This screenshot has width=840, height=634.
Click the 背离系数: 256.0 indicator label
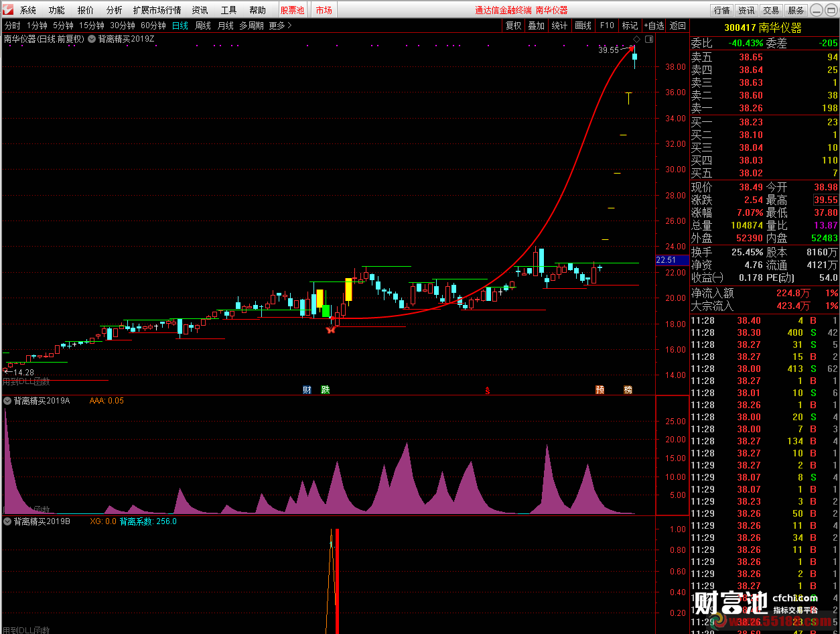click(148, 521)
